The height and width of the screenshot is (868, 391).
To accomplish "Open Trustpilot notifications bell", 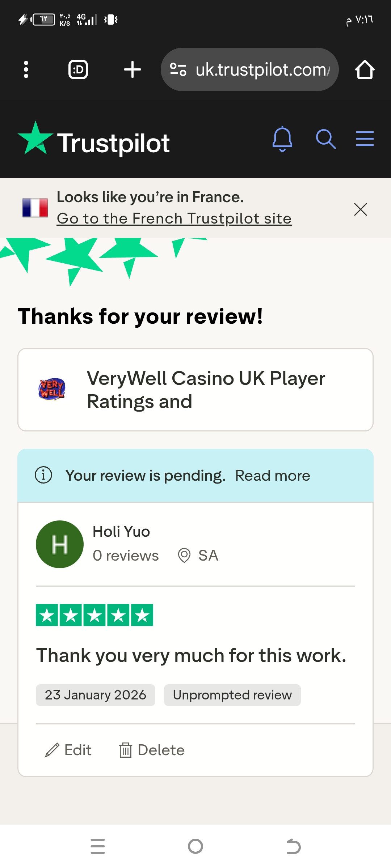I will coord(282,139).
